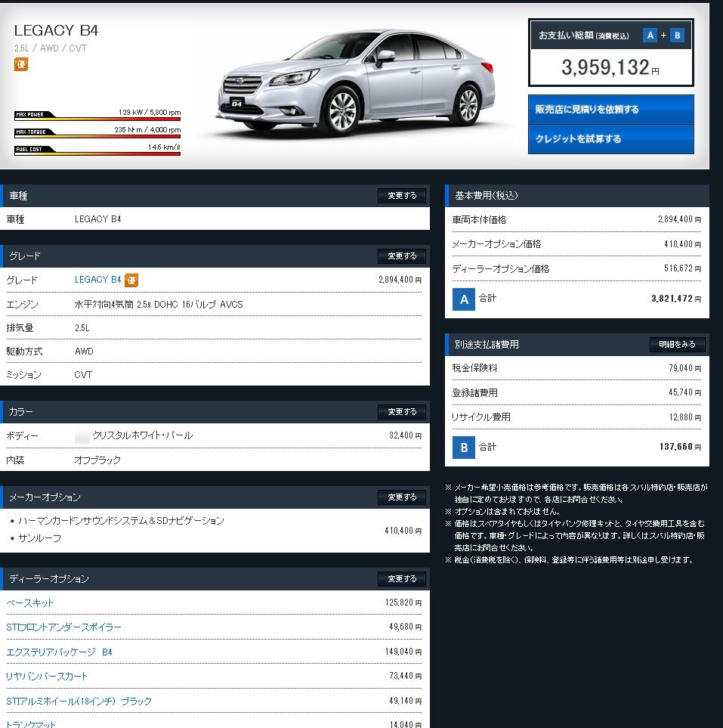Click the STI front under spoiler price 49,680 円
The image size is (723, 728).
(x=405, y=627)
